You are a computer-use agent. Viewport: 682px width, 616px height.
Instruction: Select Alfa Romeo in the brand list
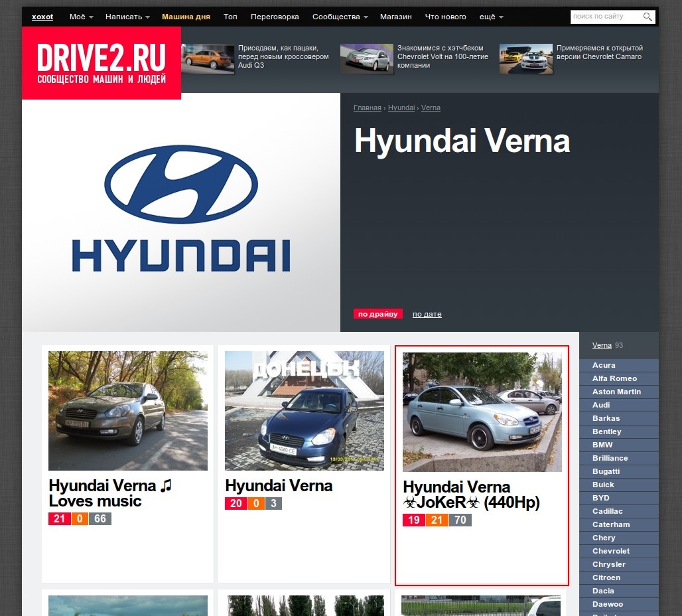(x=619, y=379)
